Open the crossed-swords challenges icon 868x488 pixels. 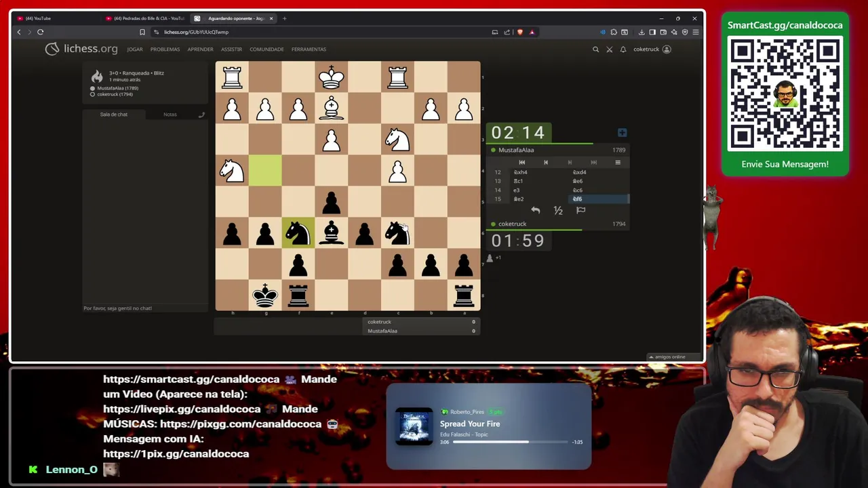[609, 49]
